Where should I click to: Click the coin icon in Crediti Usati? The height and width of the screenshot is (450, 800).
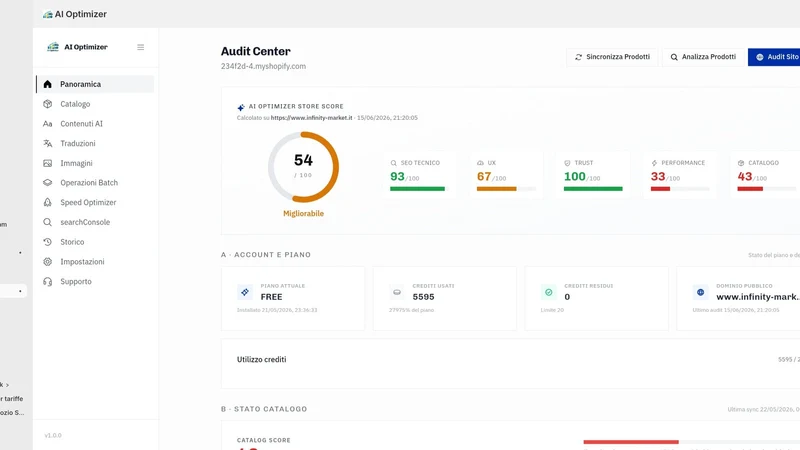pos(396,292)
